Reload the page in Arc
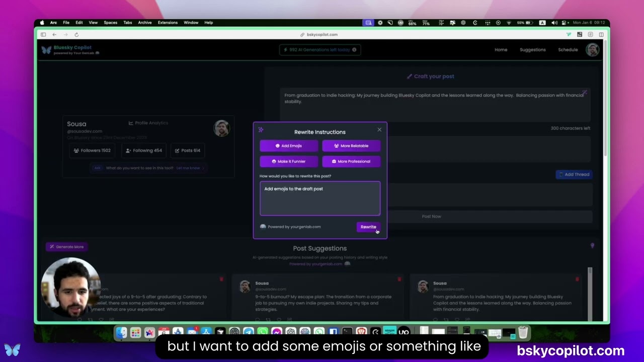The height and width of the screenshot is (362, 644). 76,35
